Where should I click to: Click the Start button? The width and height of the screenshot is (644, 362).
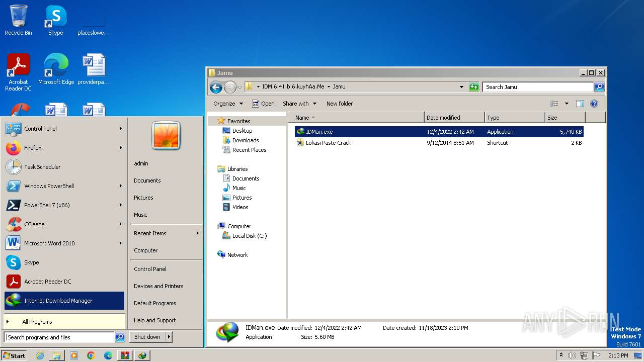[x=14, y=355]
